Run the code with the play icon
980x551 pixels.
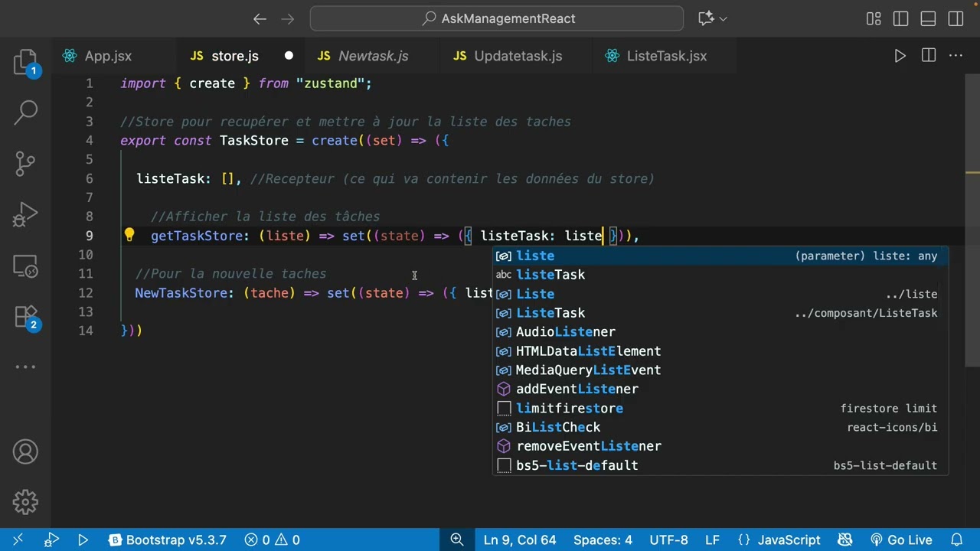point(900,56)
